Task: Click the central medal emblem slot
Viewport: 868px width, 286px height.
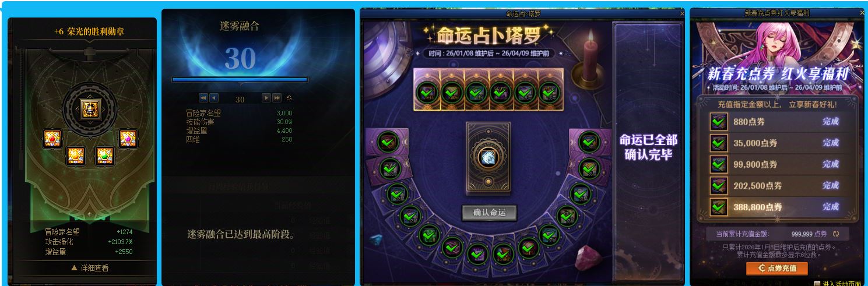Action: point(89,109)
